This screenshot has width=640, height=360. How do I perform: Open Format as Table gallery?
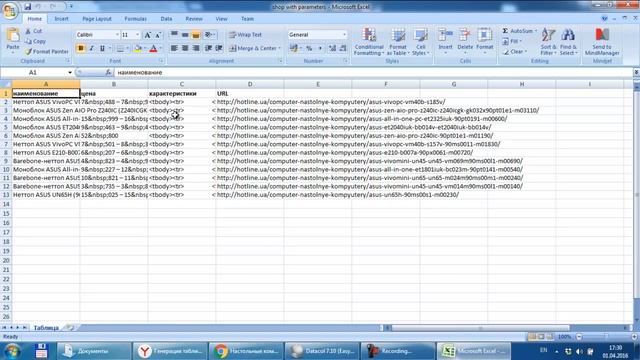pos(397,42)
